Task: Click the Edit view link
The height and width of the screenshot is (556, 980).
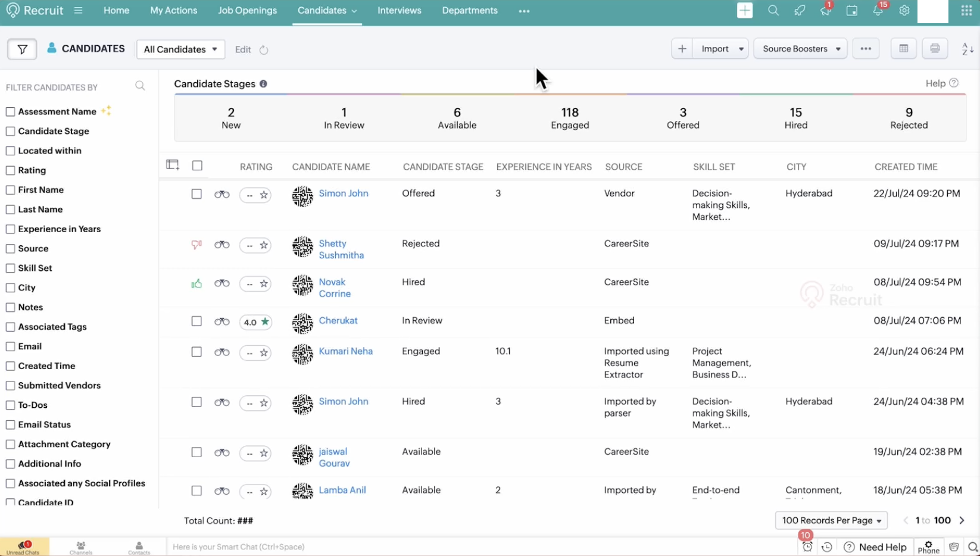Action: (x=243, y=49)
